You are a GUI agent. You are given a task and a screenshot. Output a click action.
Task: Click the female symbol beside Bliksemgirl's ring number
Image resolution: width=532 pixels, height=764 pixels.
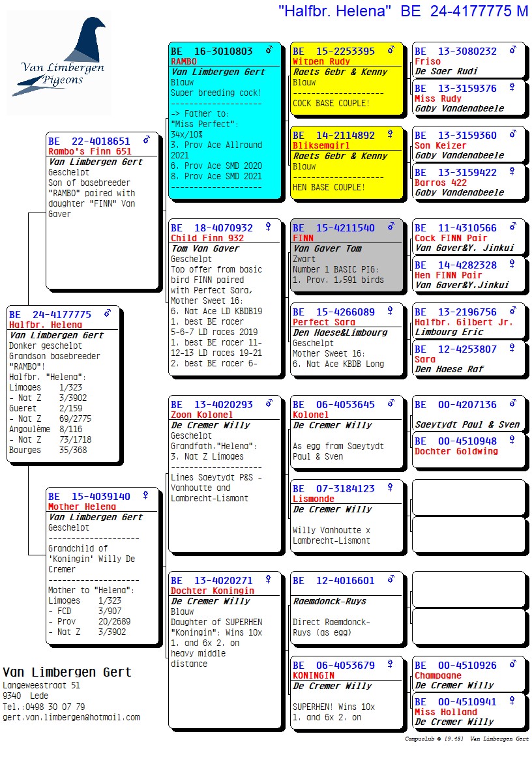pos(390,135)
